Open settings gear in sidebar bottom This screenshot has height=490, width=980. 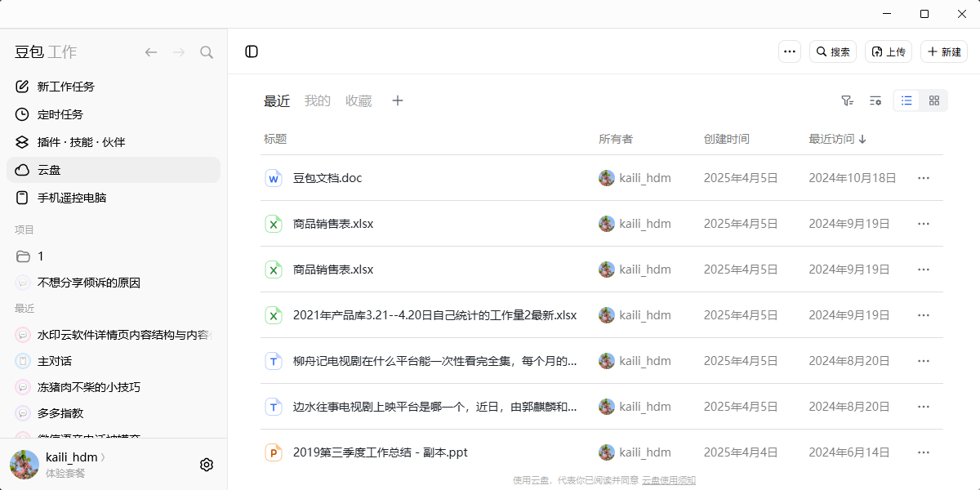207,465
